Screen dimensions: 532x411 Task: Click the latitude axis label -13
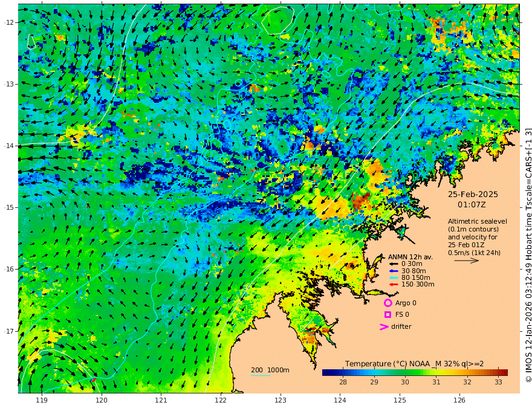(9, 84)
